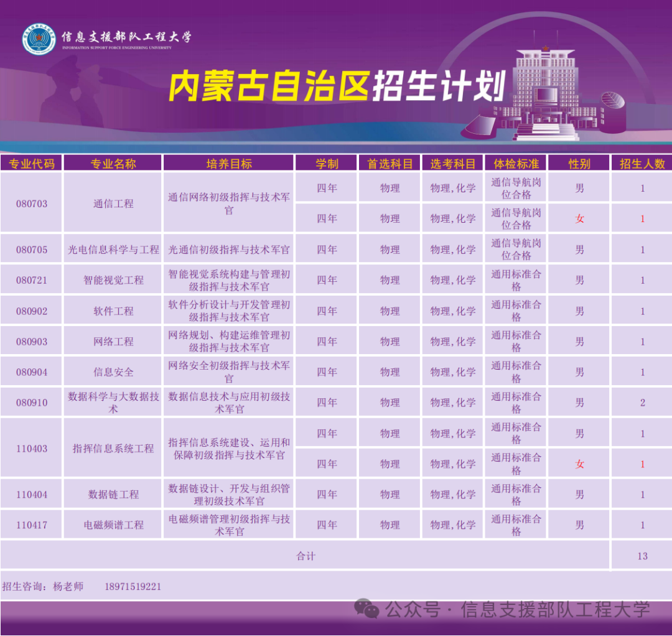Select major code 110404
The width and height of the screenshot is (672, 636).
pos(31,495)
